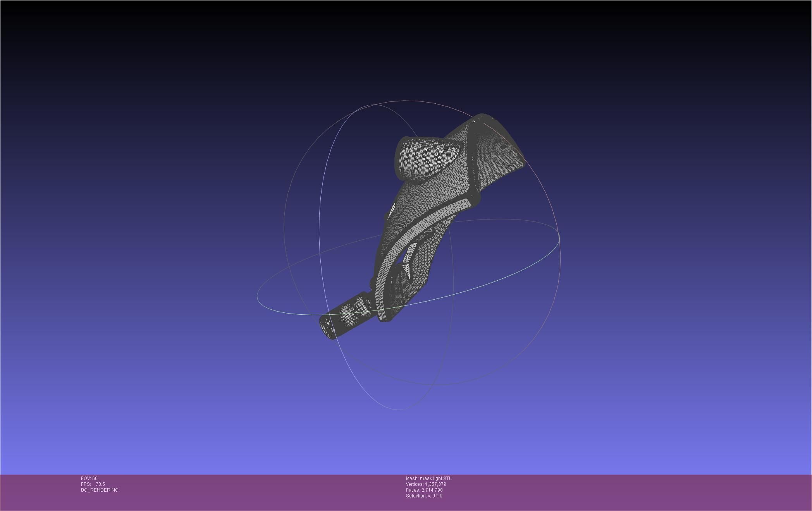Click the FPS 73.5 counter

point(93,484)
